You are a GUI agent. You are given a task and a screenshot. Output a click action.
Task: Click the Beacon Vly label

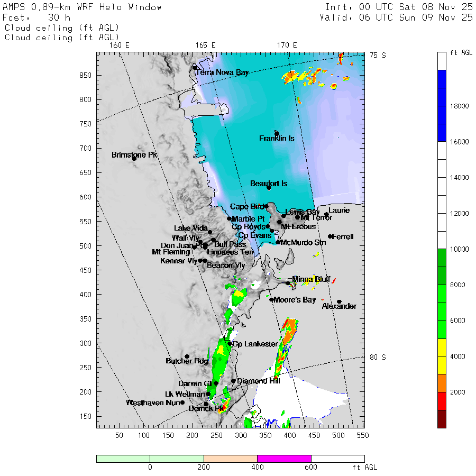pyautogui.click(x=226, y=266)
